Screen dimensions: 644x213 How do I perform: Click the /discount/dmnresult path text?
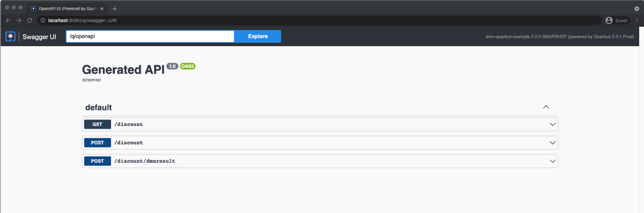[145, 161]
